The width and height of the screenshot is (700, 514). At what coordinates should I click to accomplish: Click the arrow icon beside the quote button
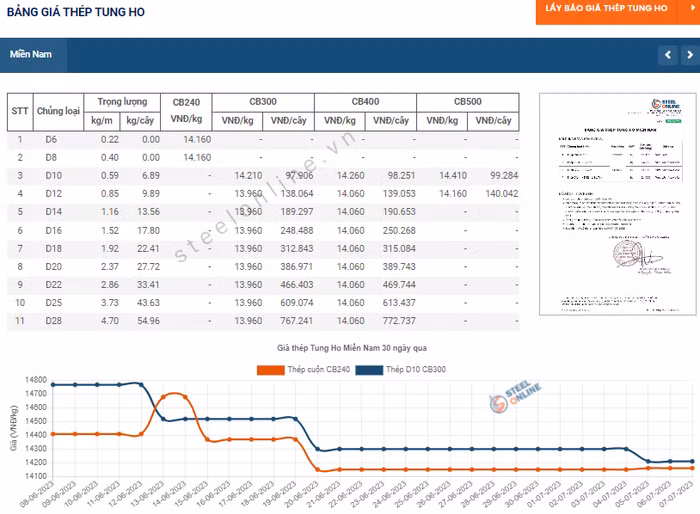(x=692, y=8)
